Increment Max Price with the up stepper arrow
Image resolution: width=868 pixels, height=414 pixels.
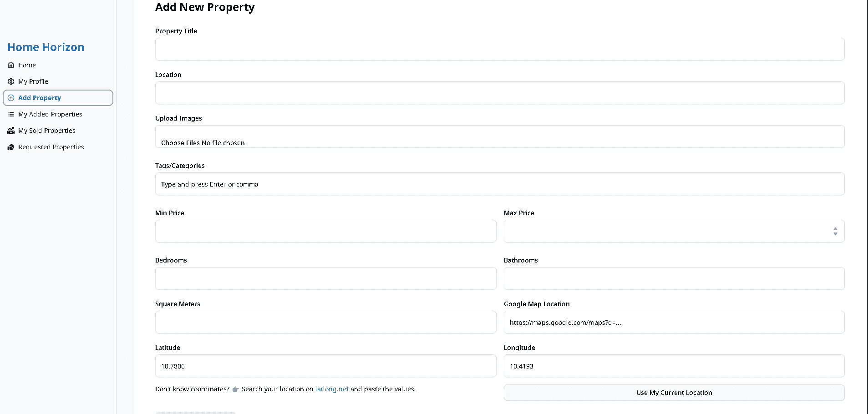[835, 229]
